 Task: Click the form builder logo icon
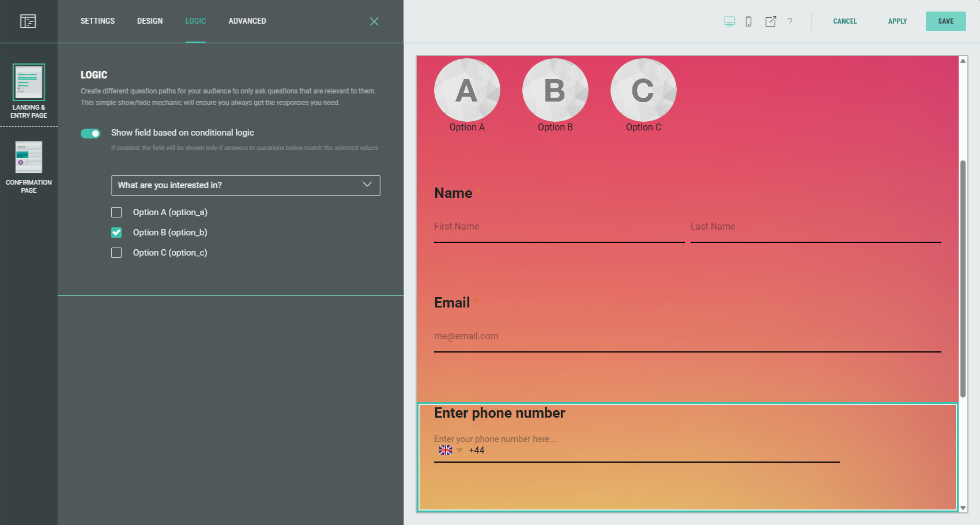tap(28, 21)
